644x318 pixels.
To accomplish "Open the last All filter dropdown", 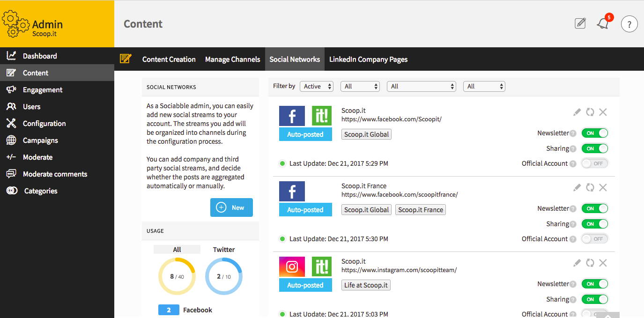I will pos(484,86).
